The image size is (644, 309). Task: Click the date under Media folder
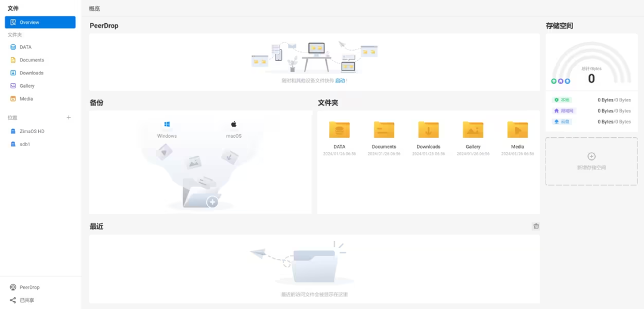click(518, 154)
